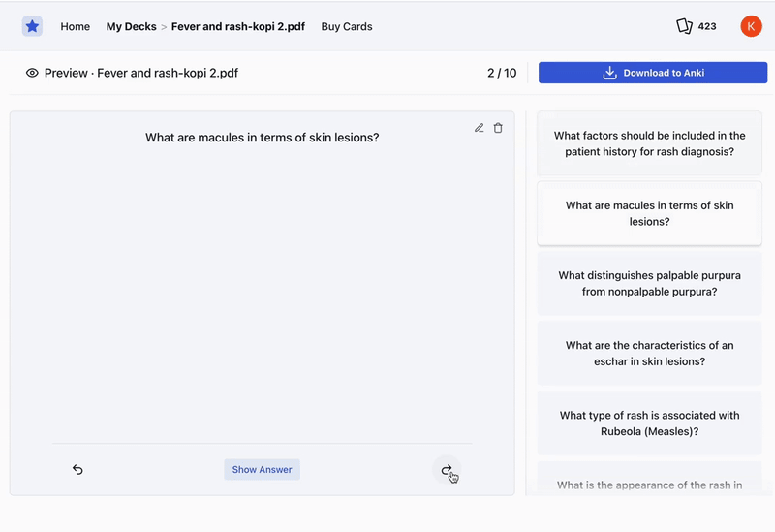Viewport: 775px width, 532px height.
Task: Choose the Rubeola (Measles) rash card
Action: click(x=649, y=422)
